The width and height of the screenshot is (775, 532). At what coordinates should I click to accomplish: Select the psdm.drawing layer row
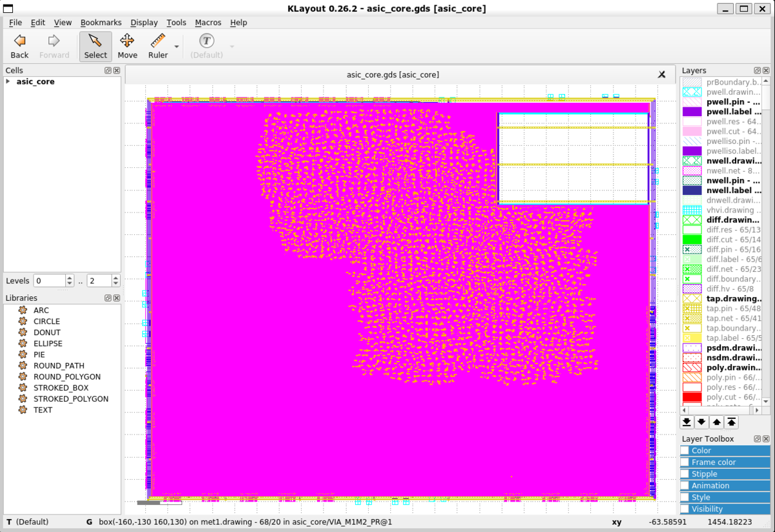click(x=721, y=348)
